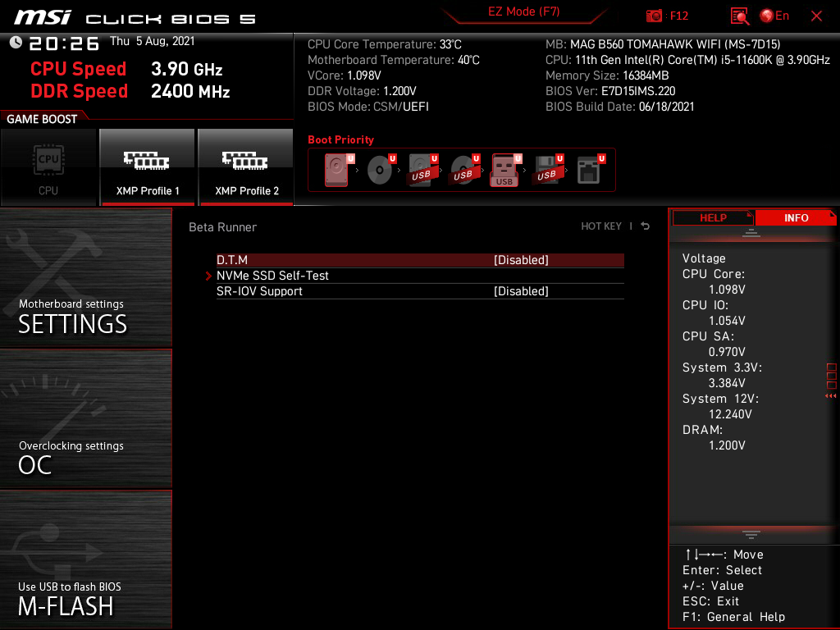Click the GAME BOOST label
This screenshot has height=630, width=840.
click(42, 119)
